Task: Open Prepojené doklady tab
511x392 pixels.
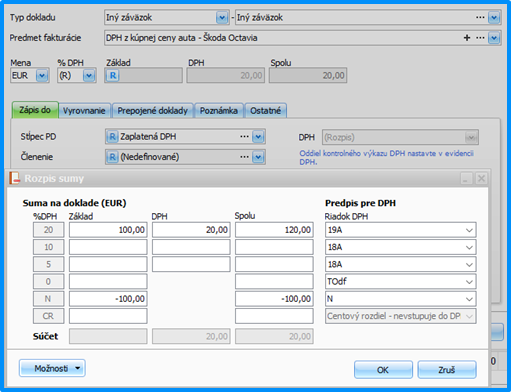Action: tap(152, 111)
